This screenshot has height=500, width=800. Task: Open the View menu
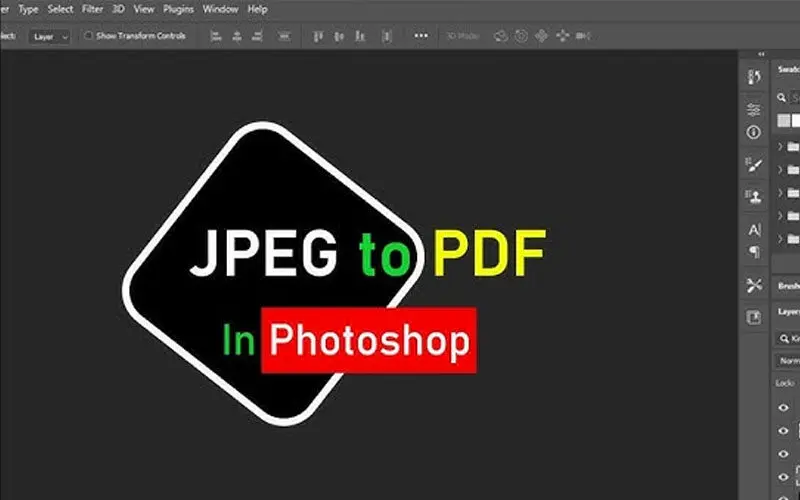[144, 9]
